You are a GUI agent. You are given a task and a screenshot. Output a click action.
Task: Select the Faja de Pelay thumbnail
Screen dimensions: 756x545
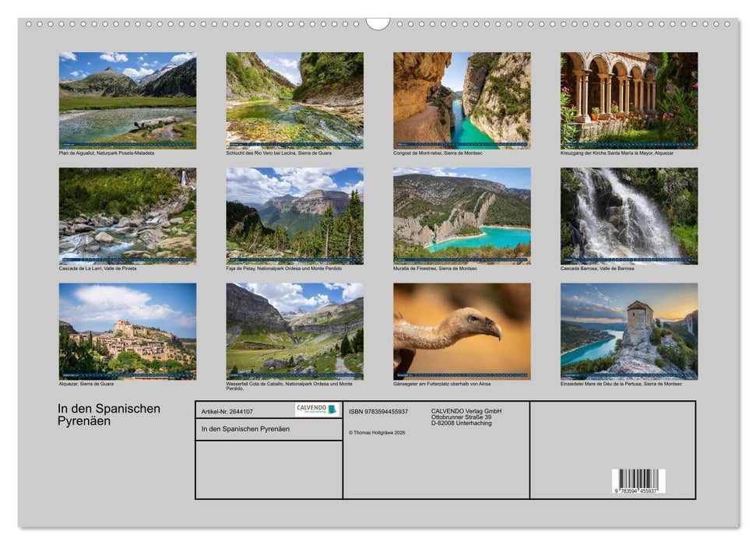pyautogui.click(x=294, y=216)
